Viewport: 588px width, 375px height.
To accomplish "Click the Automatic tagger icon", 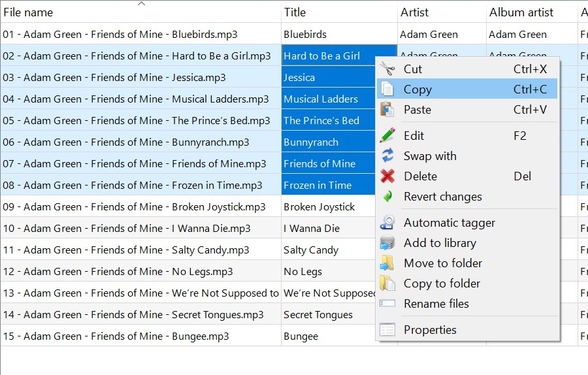I will tap(387, 222).
